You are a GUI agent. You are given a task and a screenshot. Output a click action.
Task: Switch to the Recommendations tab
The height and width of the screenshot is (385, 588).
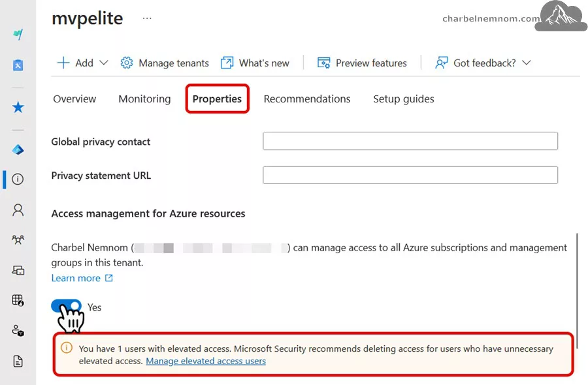307,99
